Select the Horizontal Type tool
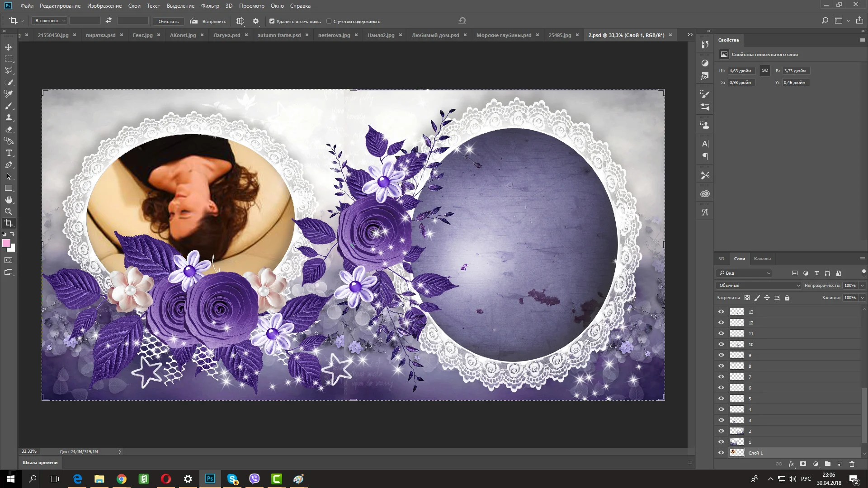This screenshot has width=868, height=488. point(9,153)
